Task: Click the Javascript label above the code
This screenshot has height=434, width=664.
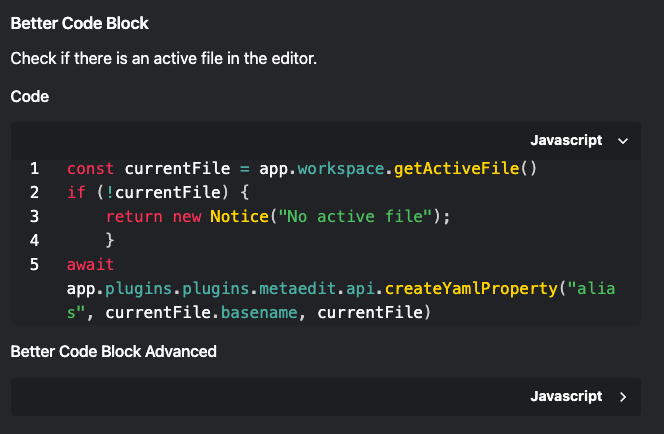Action: [x=566, y=141]
